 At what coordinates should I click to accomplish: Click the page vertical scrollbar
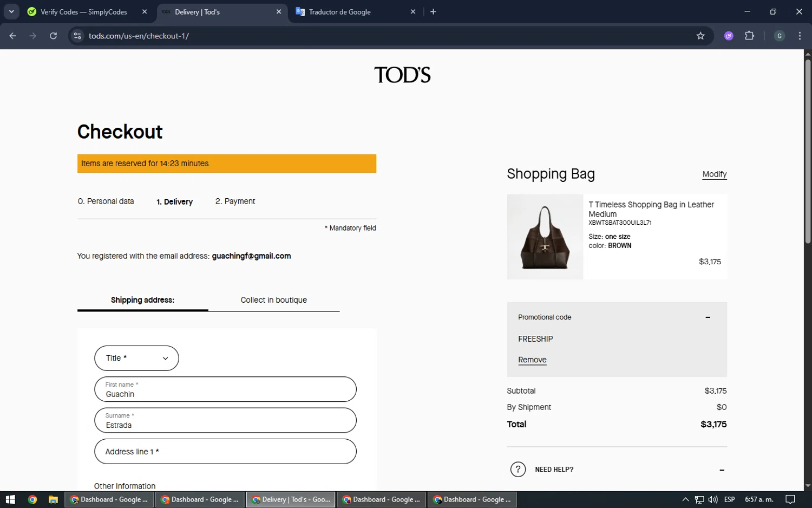point(808,152)
